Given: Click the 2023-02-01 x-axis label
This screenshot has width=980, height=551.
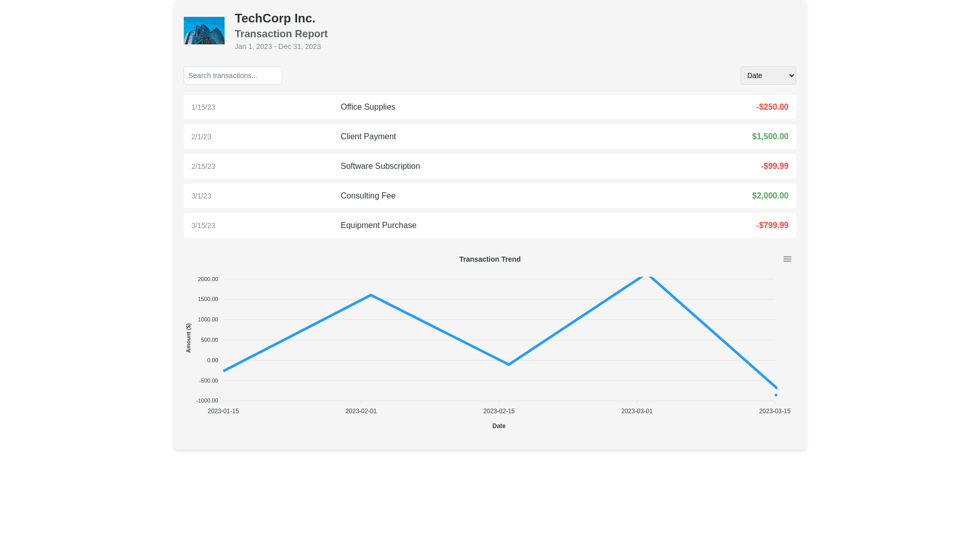Looking at the screenshot, I should tap(361, 411).
